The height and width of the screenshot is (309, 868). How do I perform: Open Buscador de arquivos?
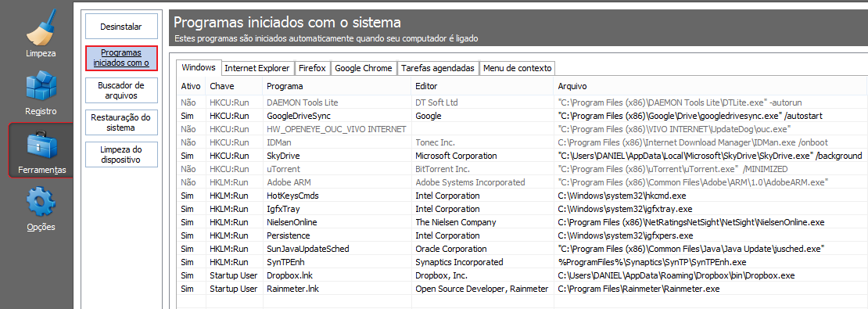121,90
